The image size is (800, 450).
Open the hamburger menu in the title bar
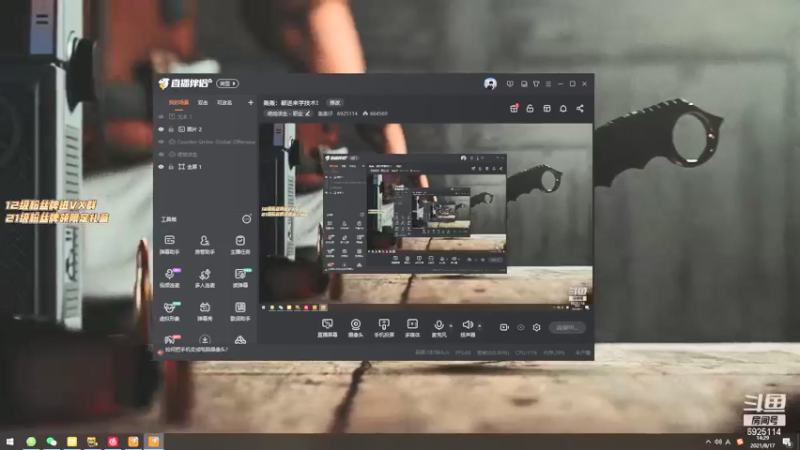pyautogui.click(x=548, y=84)
